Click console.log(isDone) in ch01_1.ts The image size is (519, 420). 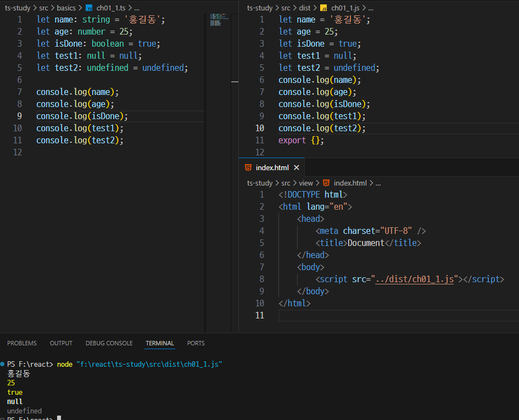click(x=82, y=116)
